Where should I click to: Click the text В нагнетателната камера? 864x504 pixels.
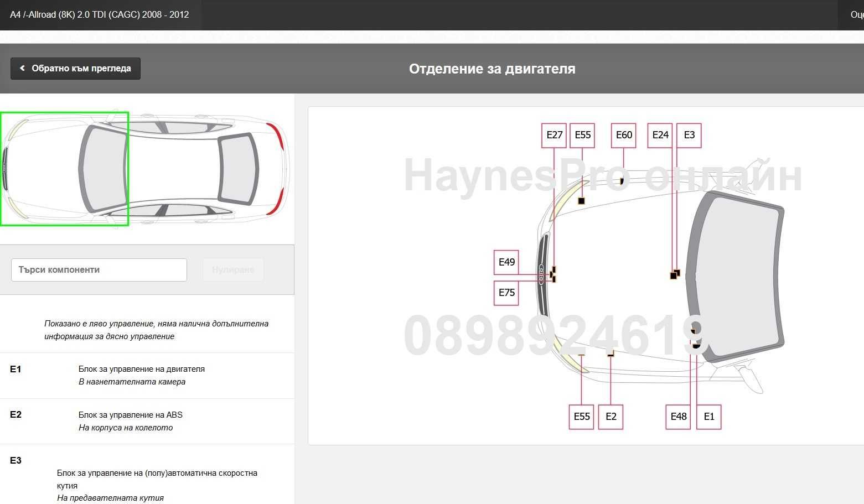[x=132, y=382]
